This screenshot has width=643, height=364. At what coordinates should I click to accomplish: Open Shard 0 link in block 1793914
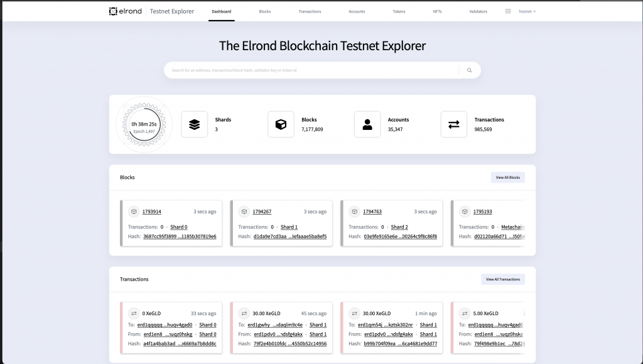pos(179,227)
